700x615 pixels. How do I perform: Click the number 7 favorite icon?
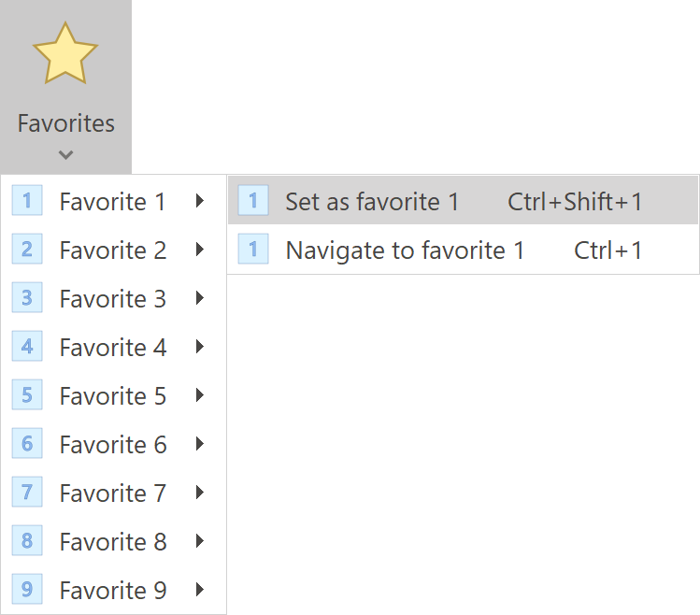(27, 493)
